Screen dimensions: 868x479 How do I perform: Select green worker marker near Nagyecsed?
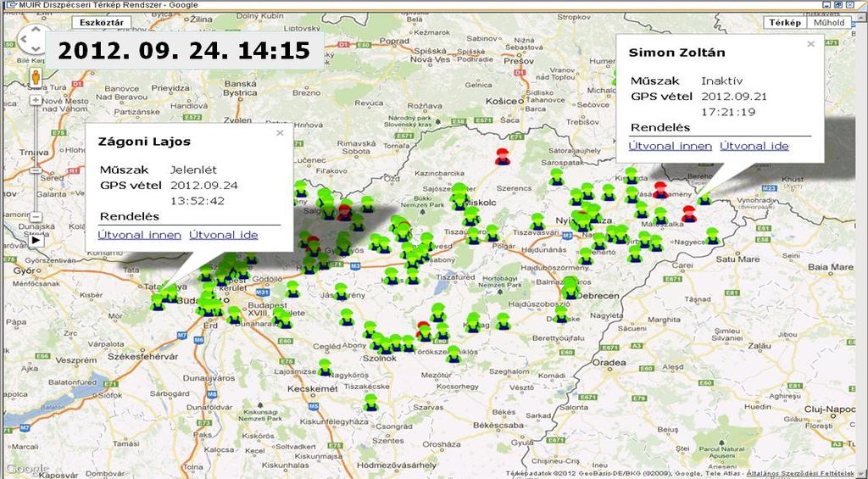point(712,236)
